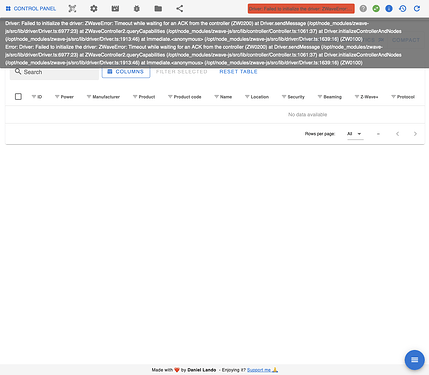
Task: Go to next table page chevron
Action: (x=415, y=134)
